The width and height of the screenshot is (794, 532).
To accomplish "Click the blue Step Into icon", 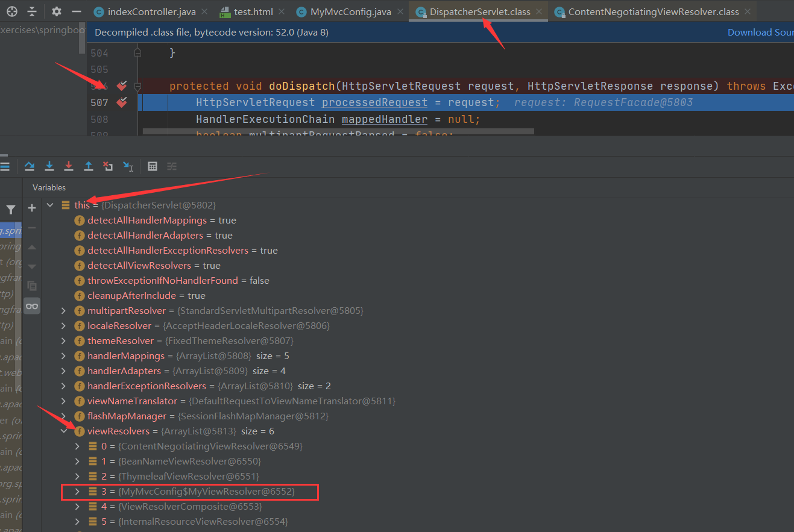I will (49, 166).
